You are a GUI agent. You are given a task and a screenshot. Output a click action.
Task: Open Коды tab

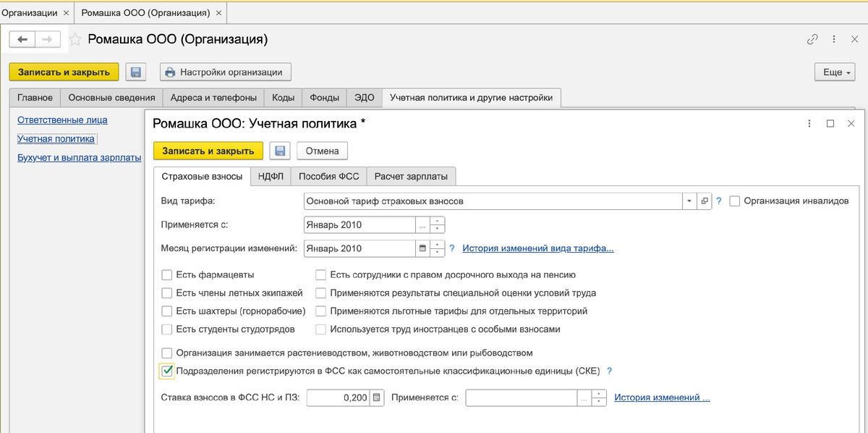(284, 98)
